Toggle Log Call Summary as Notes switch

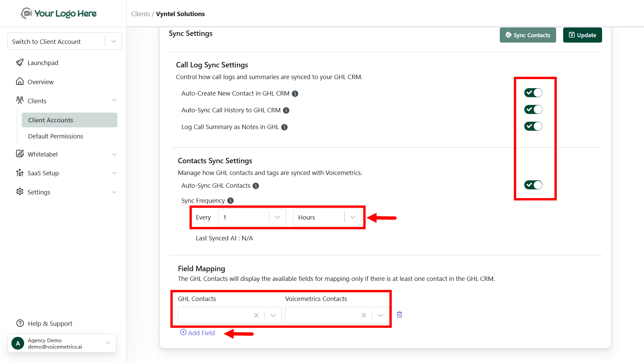coord(533,126)
